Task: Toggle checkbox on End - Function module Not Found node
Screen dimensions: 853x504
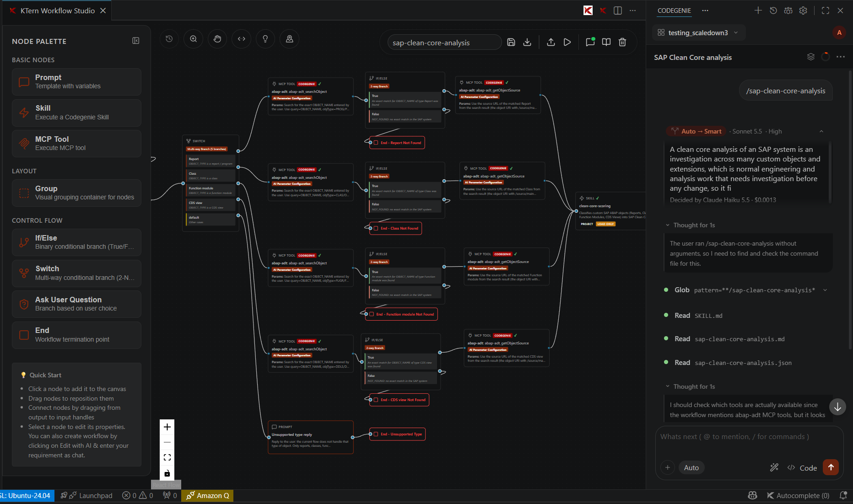Action: point(371,314)
